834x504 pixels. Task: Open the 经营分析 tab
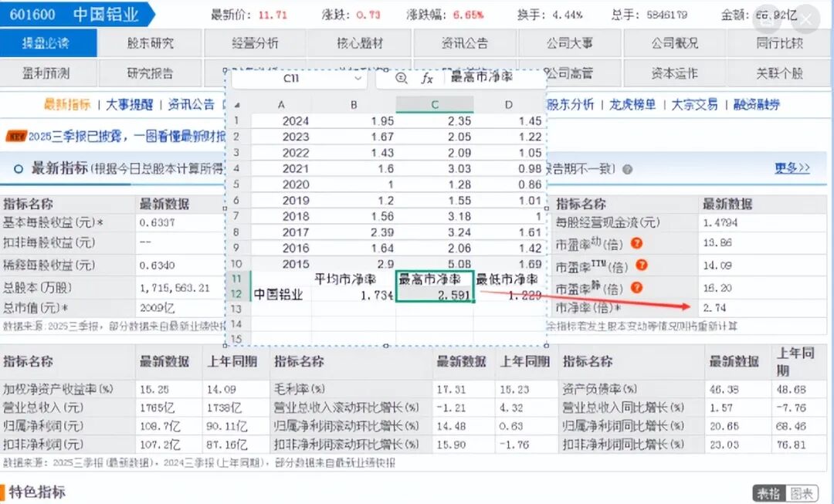[x=255, y=43]
